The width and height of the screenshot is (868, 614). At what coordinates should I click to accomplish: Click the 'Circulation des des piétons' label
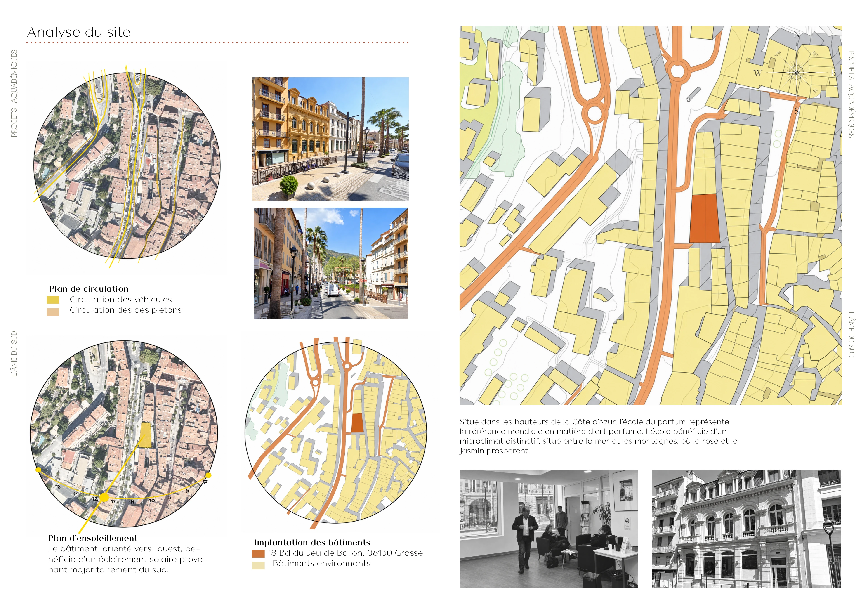125,310
